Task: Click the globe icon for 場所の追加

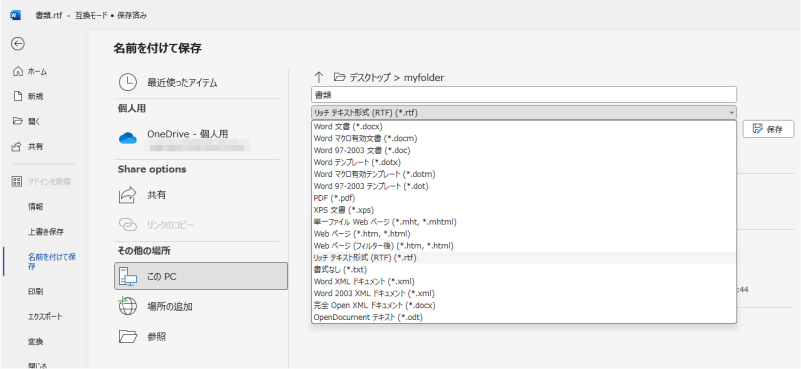Action: pos(128,306)
